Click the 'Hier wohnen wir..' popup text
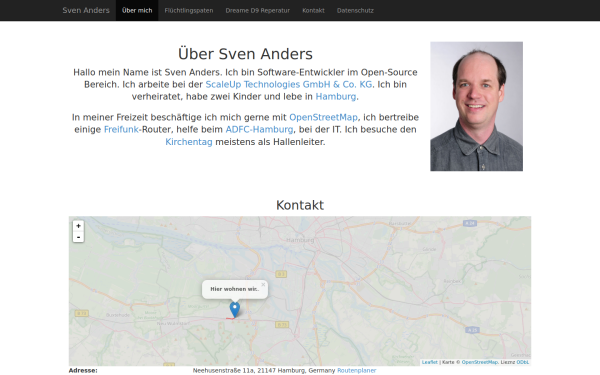The image size is (600, 375). point(235,289)
